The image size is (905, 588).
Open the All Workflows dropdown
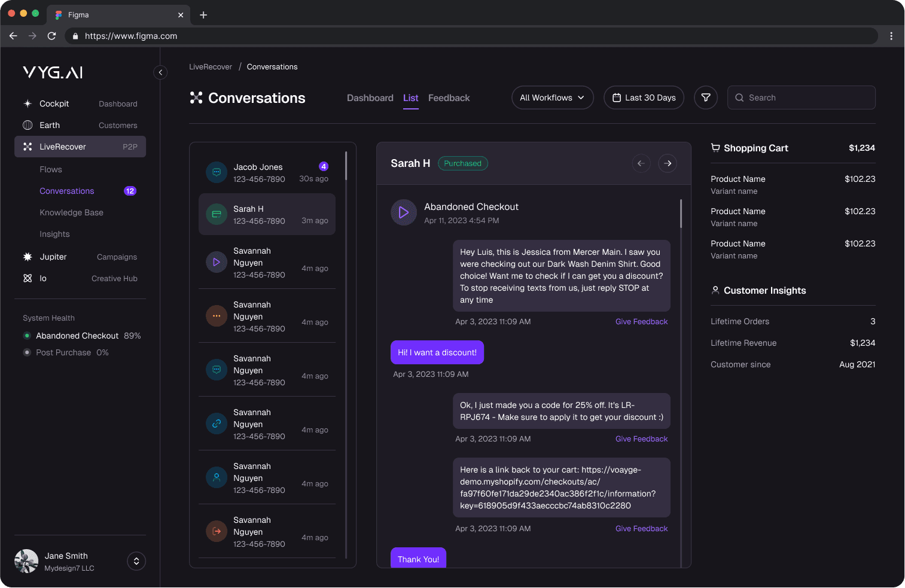pyautogui.click(x=552, y=98)
